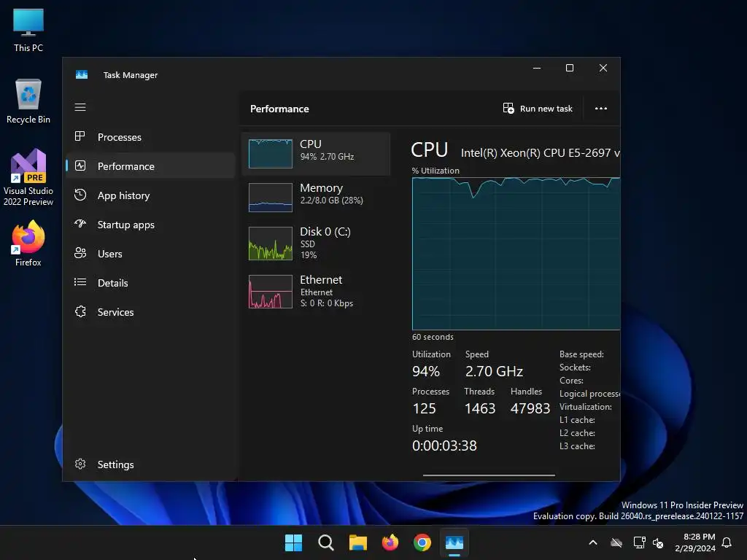Viewport: 747px width, 560px height.
Task: Go to Startup apps page
Action: click(x=150, y=225)
